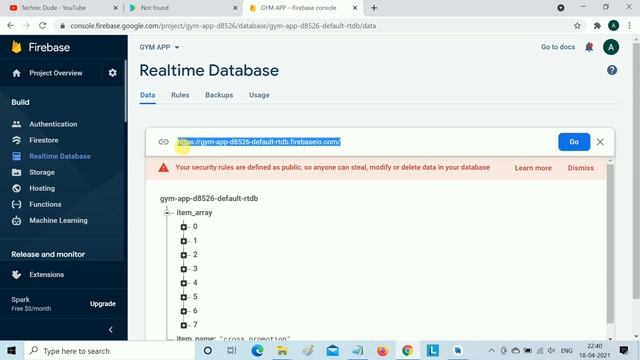Screen dimensions: 640x360
Task: Go to Hosting section
Action: [x=42, y=188]
